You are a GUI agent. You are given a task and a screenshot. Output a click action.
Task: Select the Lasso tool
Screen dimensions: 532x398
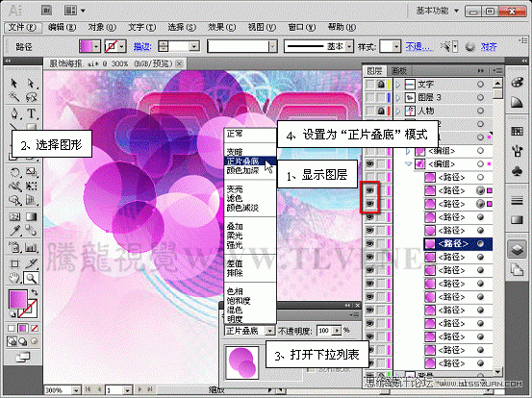[x=31, y=98]
